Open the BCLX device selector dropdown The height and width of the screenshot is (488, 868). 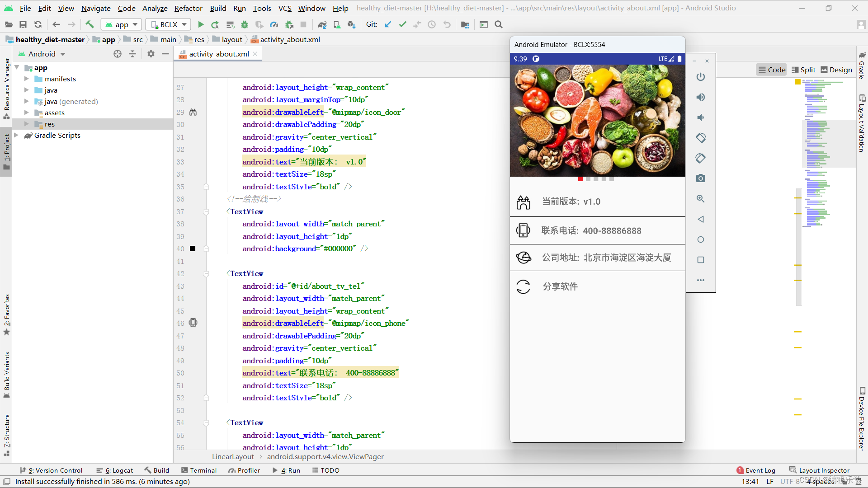coord(167,24)
